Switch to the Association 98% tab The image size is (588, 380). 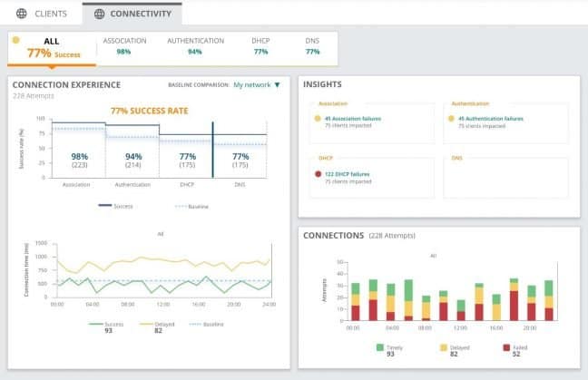click(x=124, y=45)
